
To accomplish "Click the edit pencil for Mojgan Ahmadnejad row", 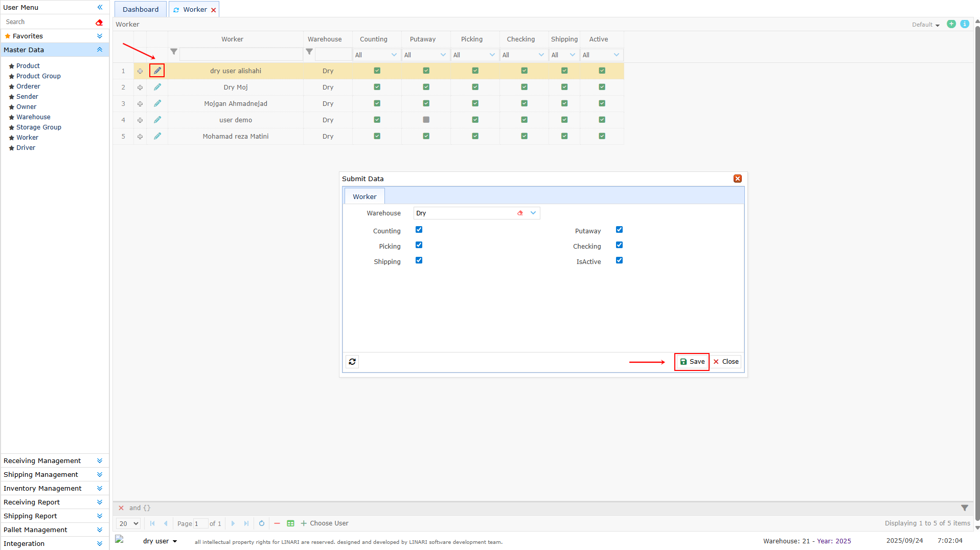I will click(x=157, y=103).
